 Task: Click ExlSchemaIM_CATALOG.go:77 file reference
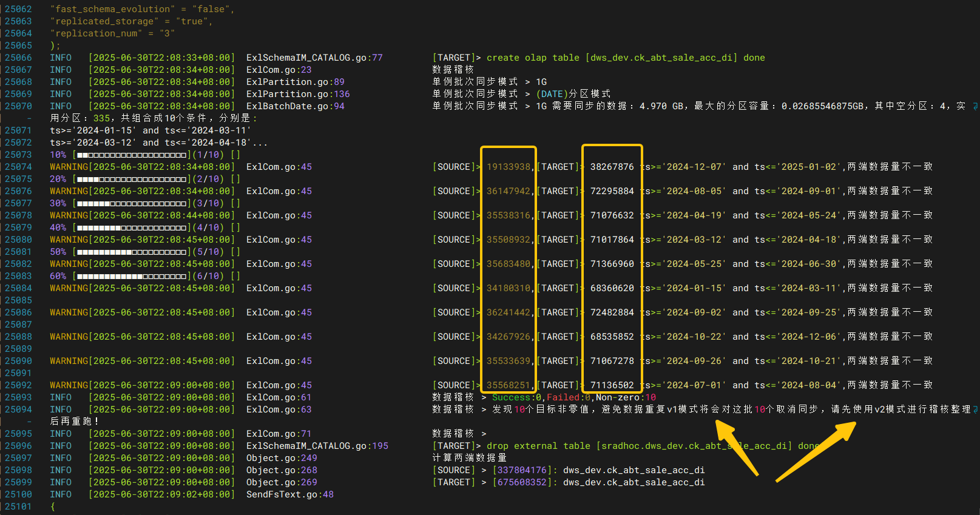314,58
